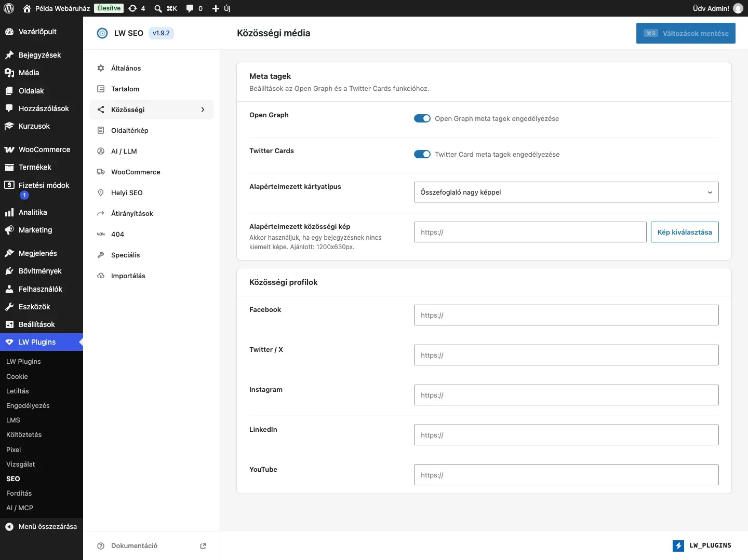The height and width of the screenshot is (560, 748).
Task: Click the 404 icon in sidebar
Action: 101,234
